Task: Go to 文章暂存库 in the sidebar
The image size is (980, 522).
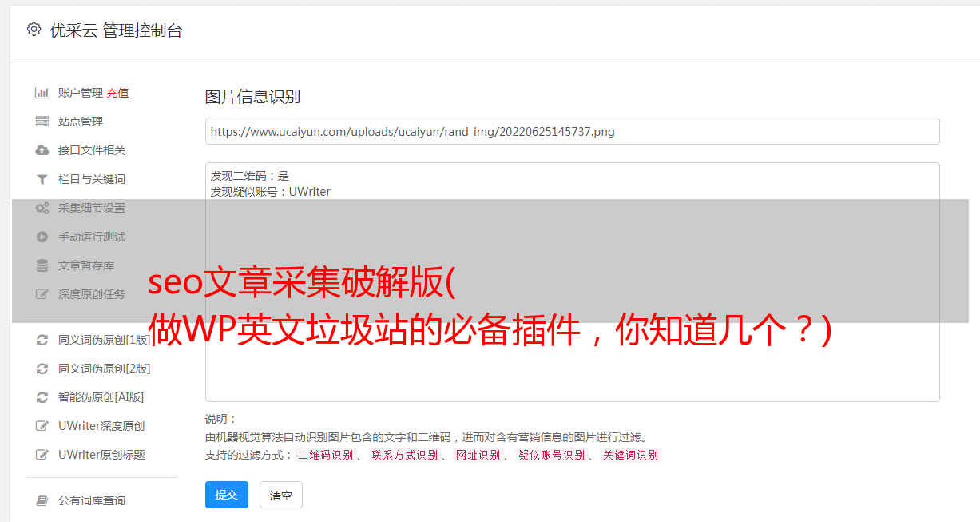Action: tap(86, 265)
